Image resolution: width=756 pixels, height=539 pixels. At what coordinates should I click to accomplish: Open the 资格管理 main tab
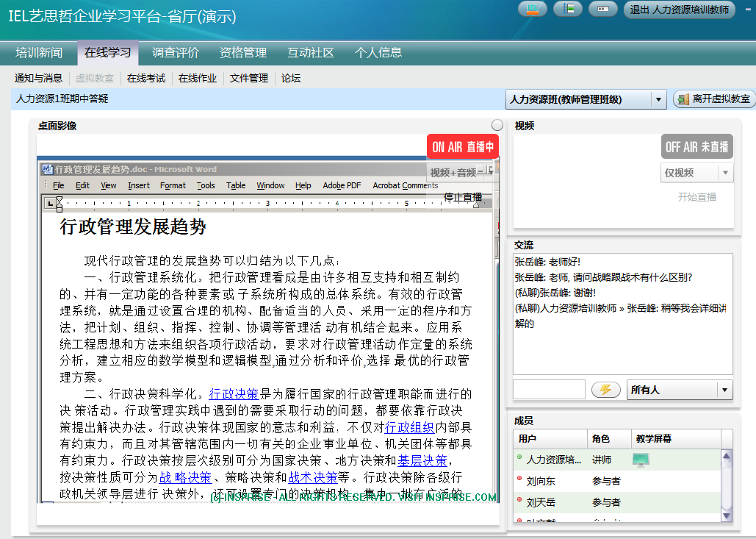click(x=243, y=53)
